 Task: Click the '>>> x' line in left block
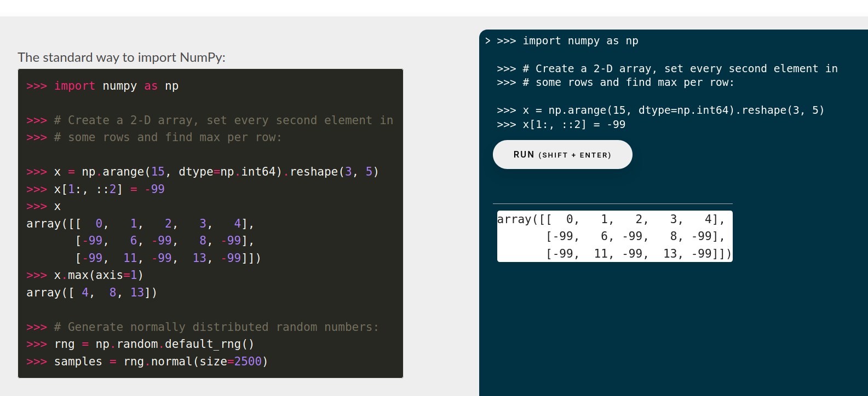click(x=43, y=207)
